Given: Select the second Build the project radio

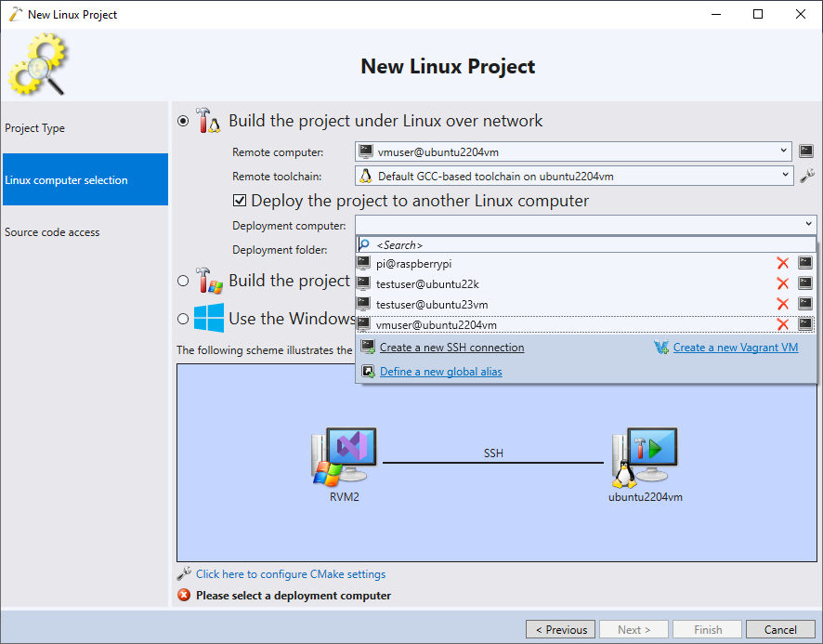Looking at the screenshot, I should tap(183, 281).
